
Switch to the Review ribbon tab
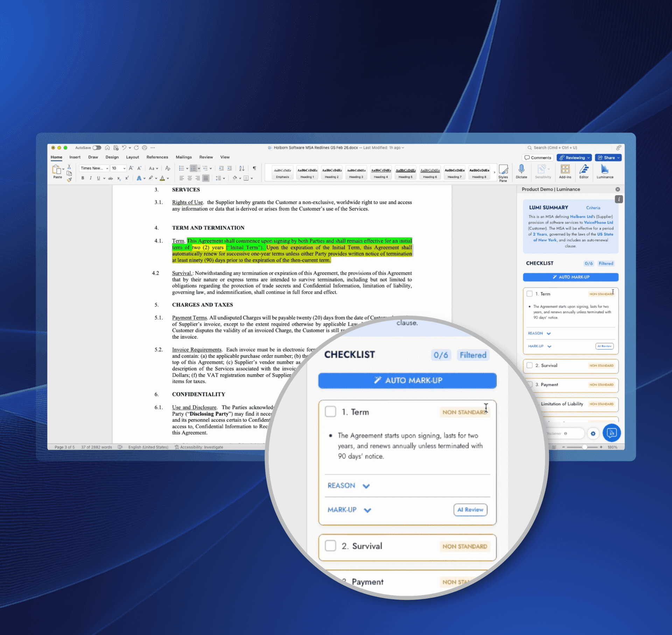(x=206, y=157)
